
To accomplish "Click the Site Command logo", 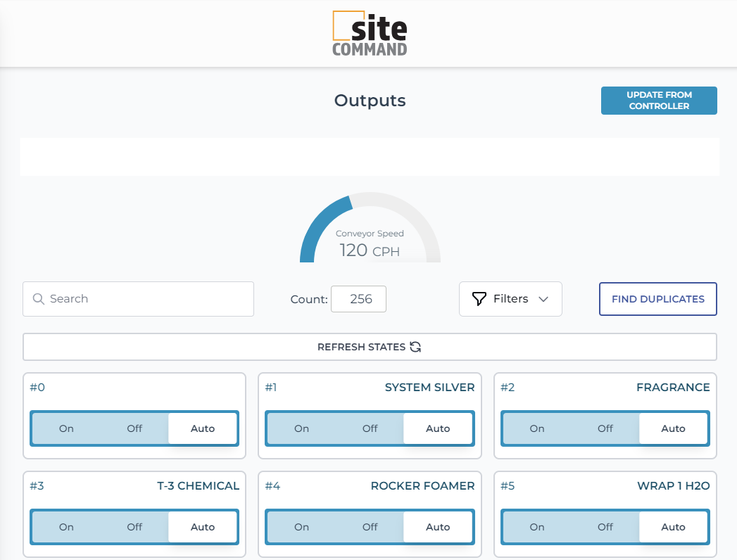I will pos(370,34).
